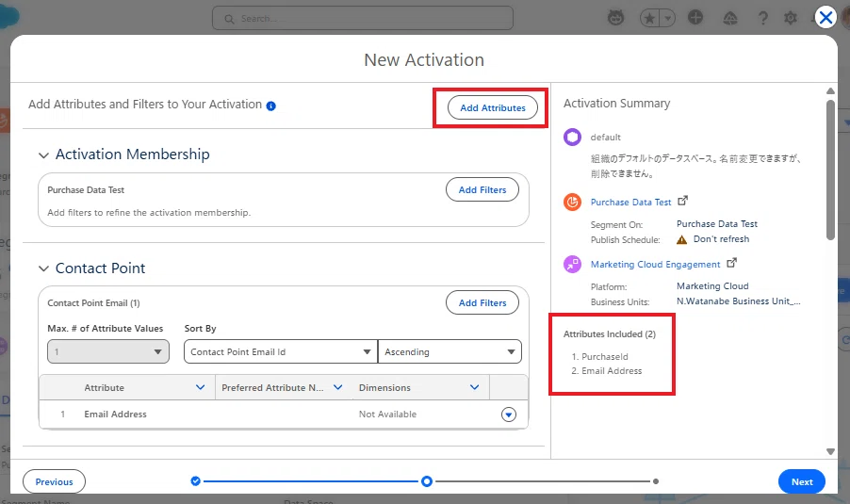Image resolution: width=850 pixels, height=504 pixels.
Task: Click the Contact Point Email (1) label
Action: click(x=93, y=303)
